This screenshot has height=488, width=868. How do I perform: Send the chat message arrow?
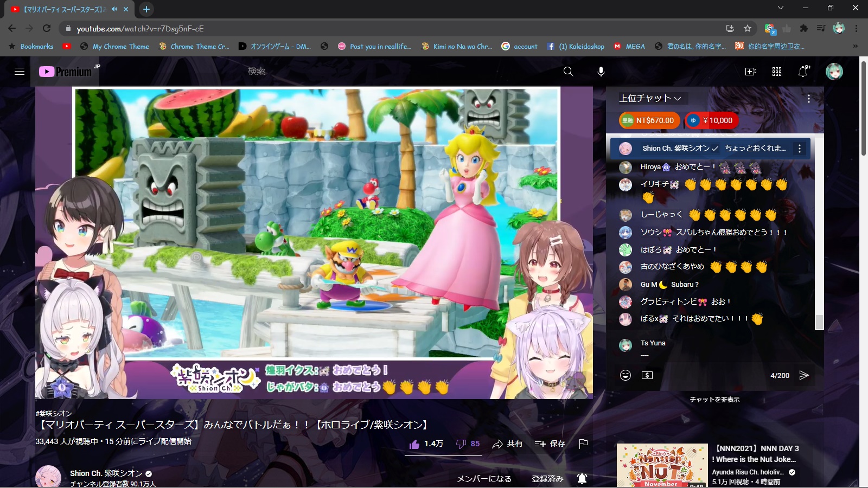(x=804, y=375)
